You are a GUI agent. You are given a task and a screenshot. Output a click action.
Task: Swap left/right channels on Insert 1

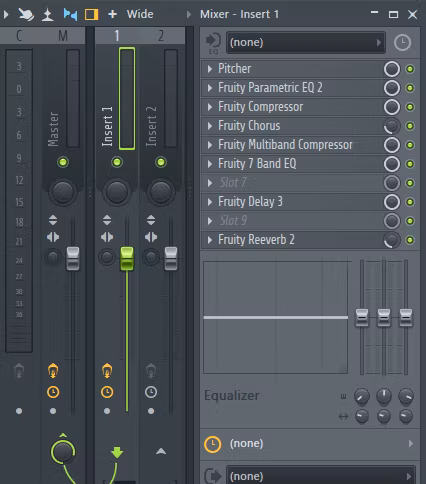107,237
